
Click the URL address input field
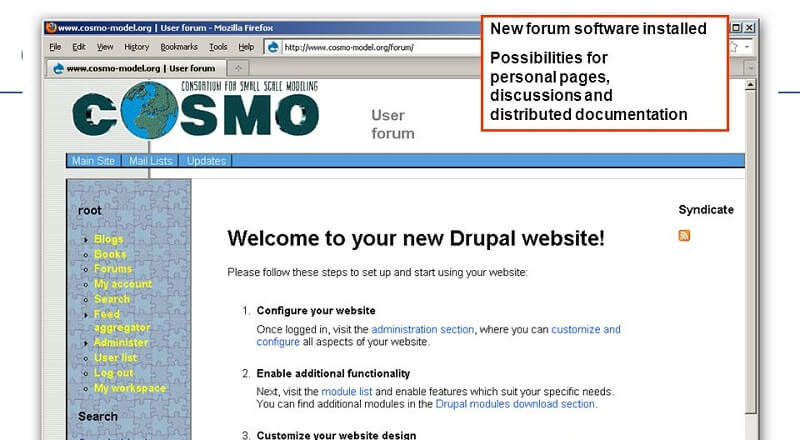[380, 47]
